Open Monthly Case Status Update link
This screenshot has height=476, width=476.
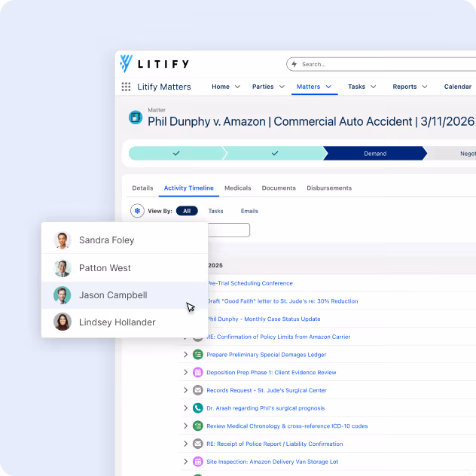[264, 319]
